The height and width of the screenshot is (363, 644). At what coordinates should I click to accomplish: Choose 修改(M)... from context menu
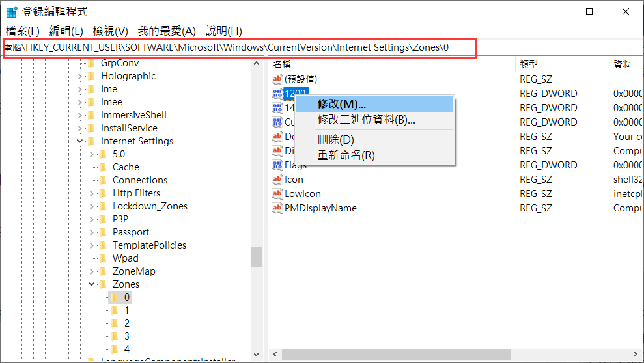[374, 104]
